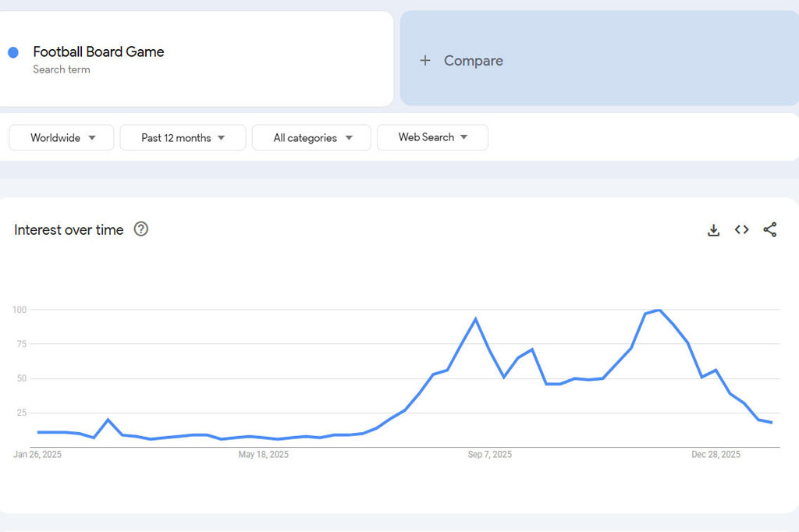Click the Interest over time heading
This screenshot has width=799, height=532.
click(69, 229)
